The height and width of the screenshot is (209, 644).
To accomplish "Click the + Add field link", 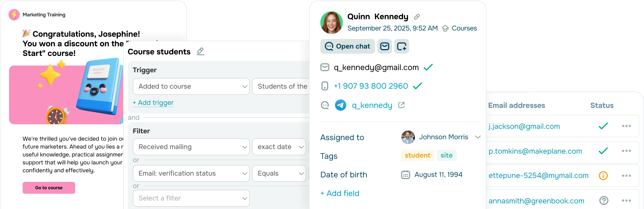I will [x=340, y=193].
